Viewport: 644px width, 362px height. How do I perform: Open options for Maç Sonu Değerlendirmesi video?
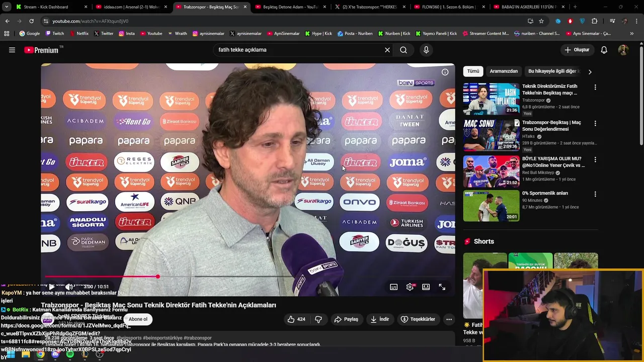(595, 123)
